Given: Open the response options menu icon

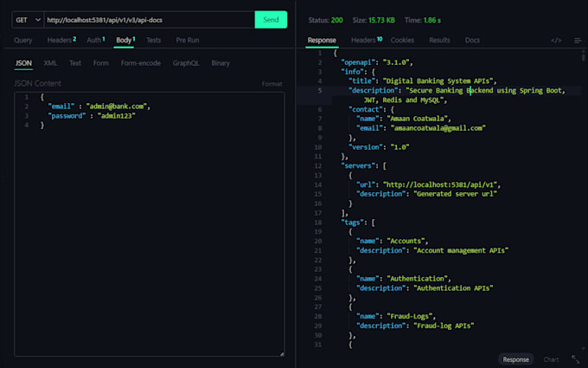Looking at the screenshot, I should tap(578, 40).
